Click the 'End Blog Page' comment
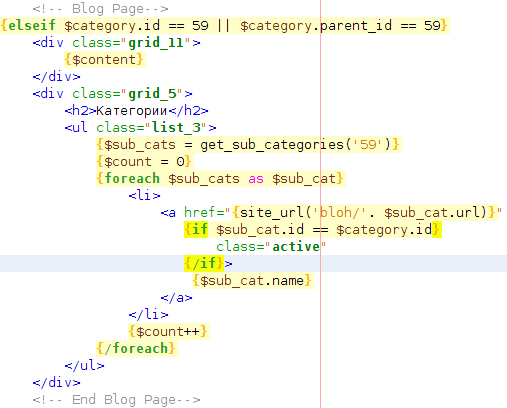 [116, 400]
